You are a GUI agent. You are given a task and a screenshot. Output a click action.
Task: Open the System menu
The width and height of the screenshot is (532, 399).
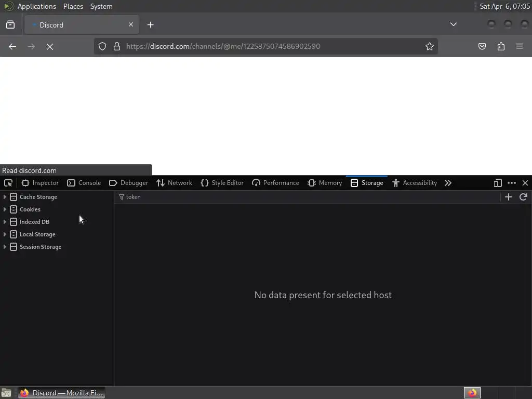point(101,6)
